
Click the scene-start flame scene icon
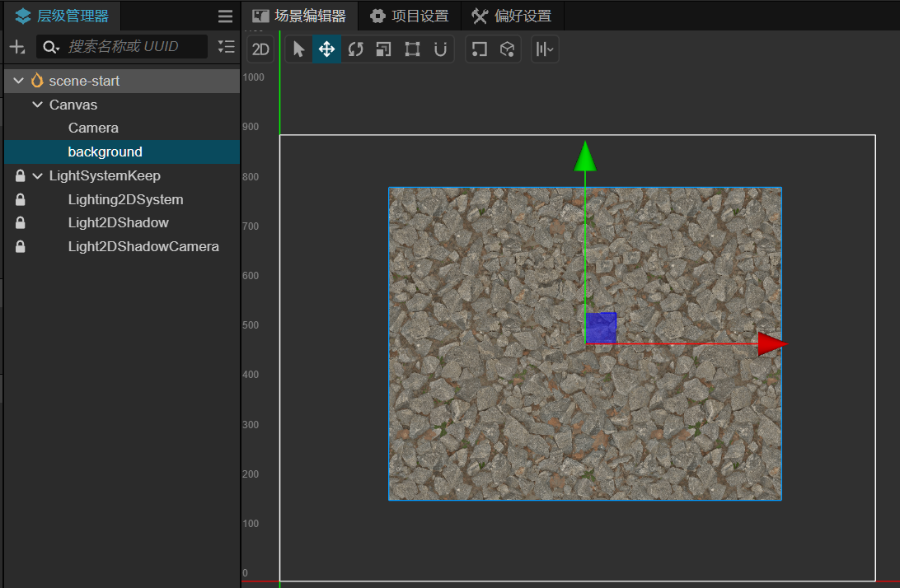coord(37,81)
